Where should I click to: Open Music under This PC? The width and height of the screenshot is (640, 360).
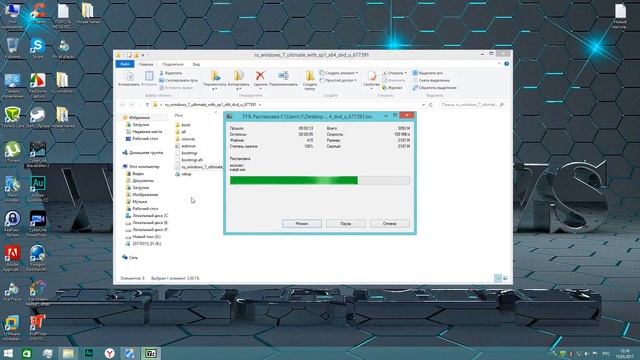pos(136,202)
